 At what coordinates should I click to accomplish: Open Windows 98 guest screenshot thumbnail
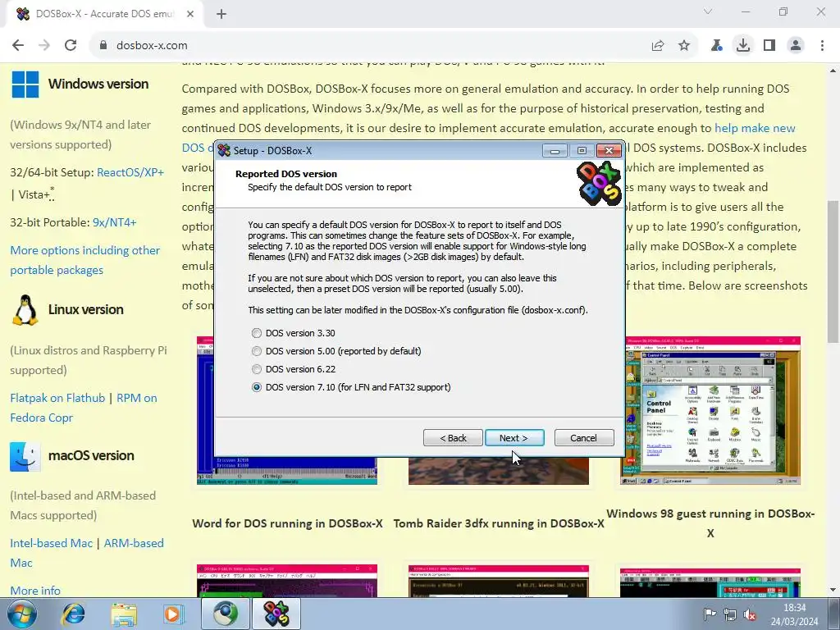(x=710, y=411)
